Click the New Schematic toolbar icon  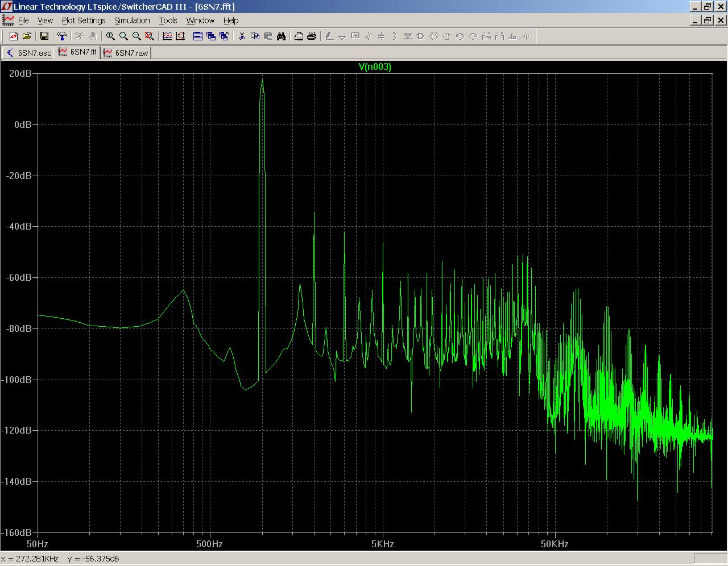14,36
